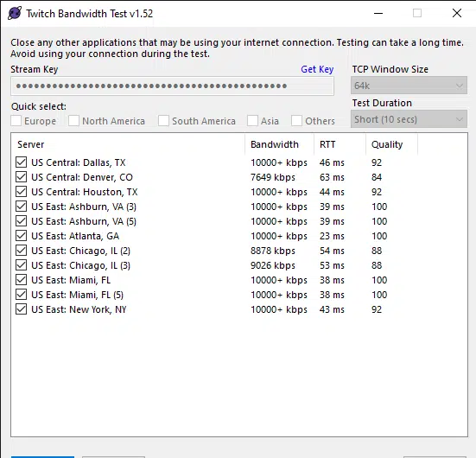Image resolution: width=476 pixels, height=458 pixels.
Task: Uncheck US Central: Denver, CO server
Action: click(x=21, y=177)
